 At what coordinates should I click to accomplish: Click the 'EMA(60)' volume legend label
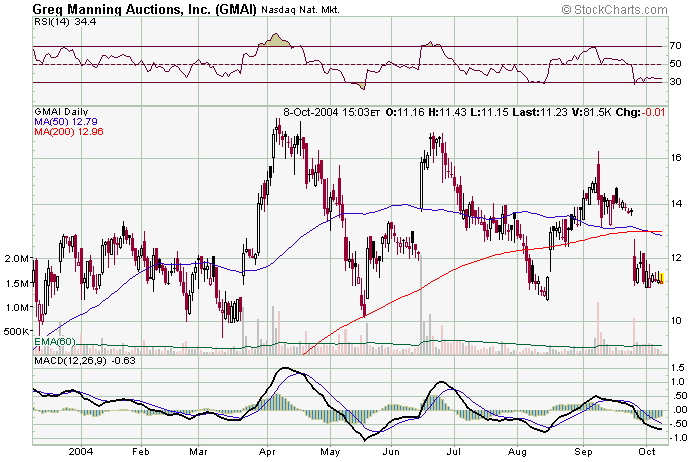[x=54, y=341]
